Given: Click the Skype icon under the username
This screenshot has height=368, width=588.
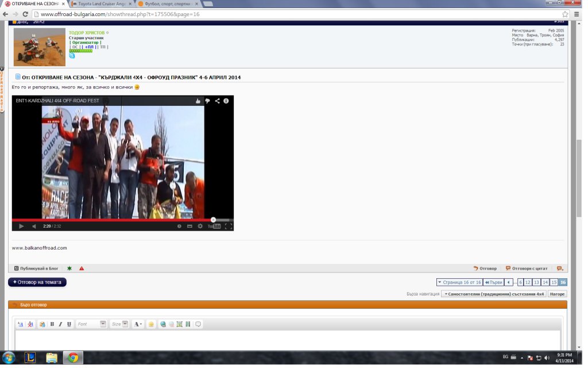Looking at the screenshot, I should (72, 56).
